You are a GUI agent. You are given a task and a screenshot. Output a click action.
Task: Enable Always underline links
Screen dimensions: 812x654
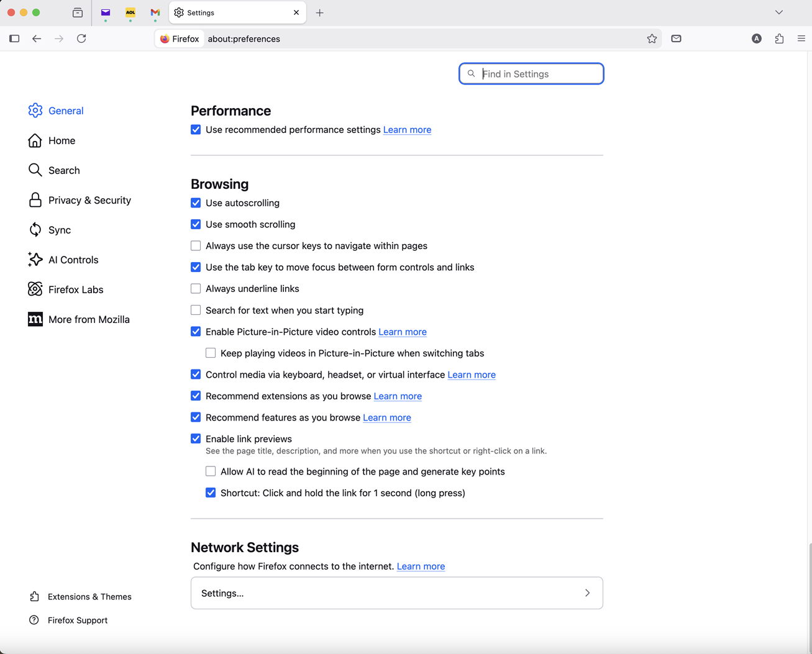[x=196, y=288]
